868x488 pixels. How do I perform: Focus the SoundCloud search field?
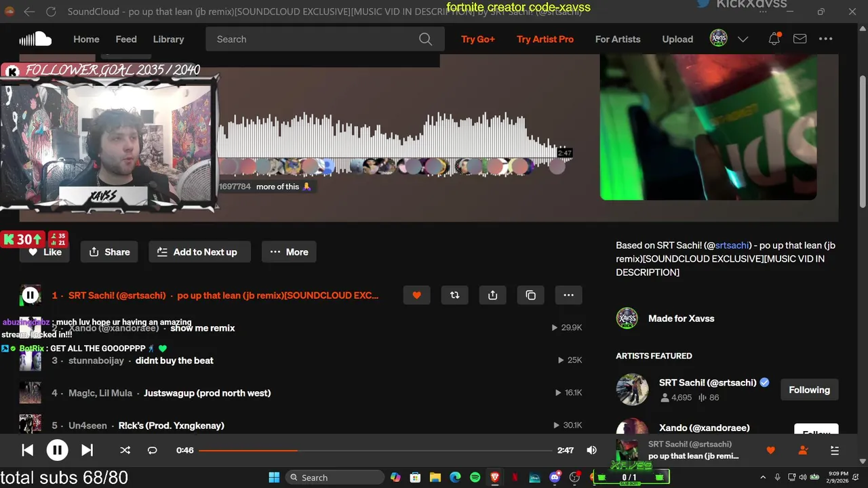pos(325,39)
